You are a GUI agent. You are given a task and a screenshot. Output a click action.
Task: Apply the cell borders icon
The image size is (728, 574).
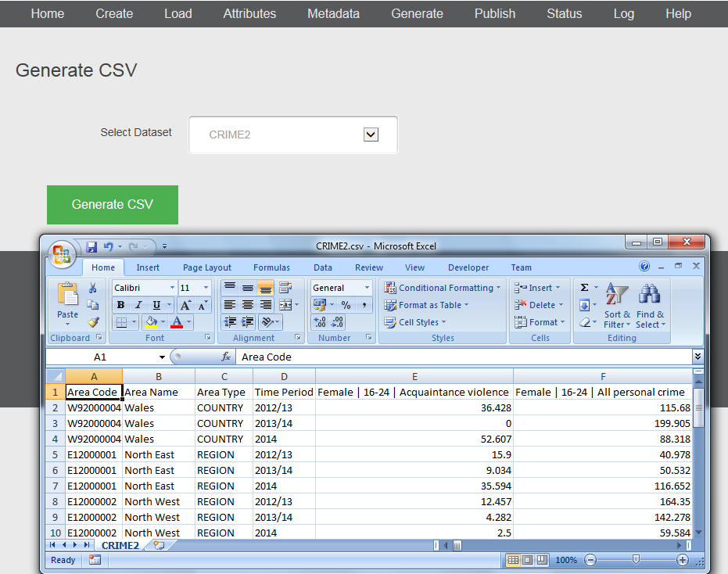(121, 322)
